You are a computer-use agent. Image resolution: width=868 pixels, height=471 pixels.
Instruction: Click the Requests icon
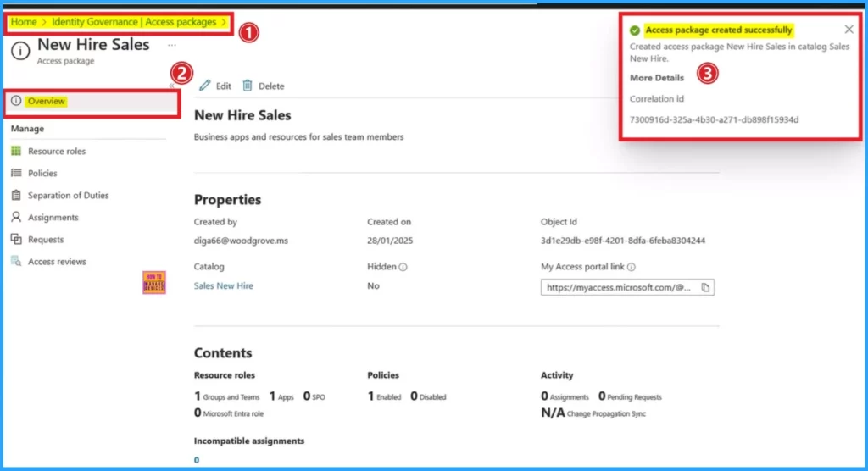(16, 239)
